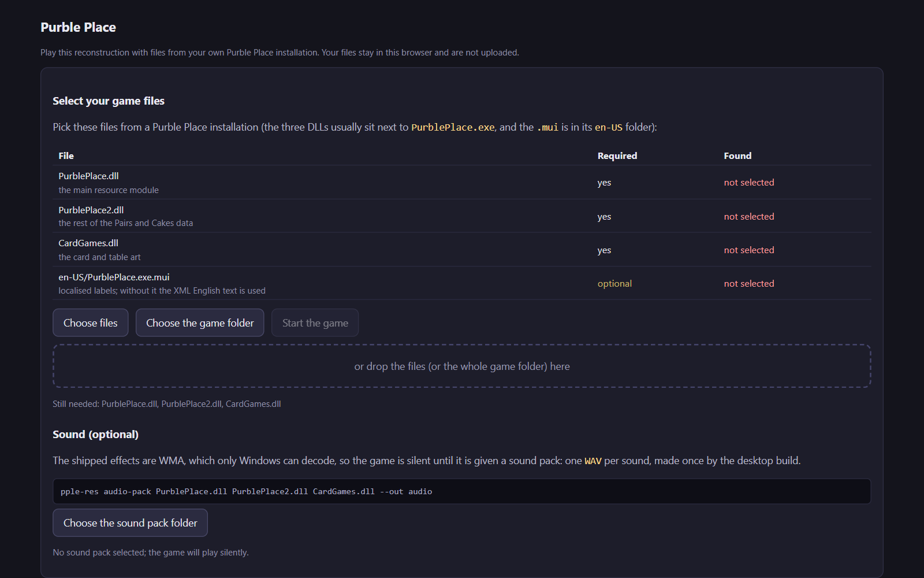Image resolution: width=924 pixels, height=578 pixels.
Task: Click 'the card and table art' description
Action: pos(99,257)
